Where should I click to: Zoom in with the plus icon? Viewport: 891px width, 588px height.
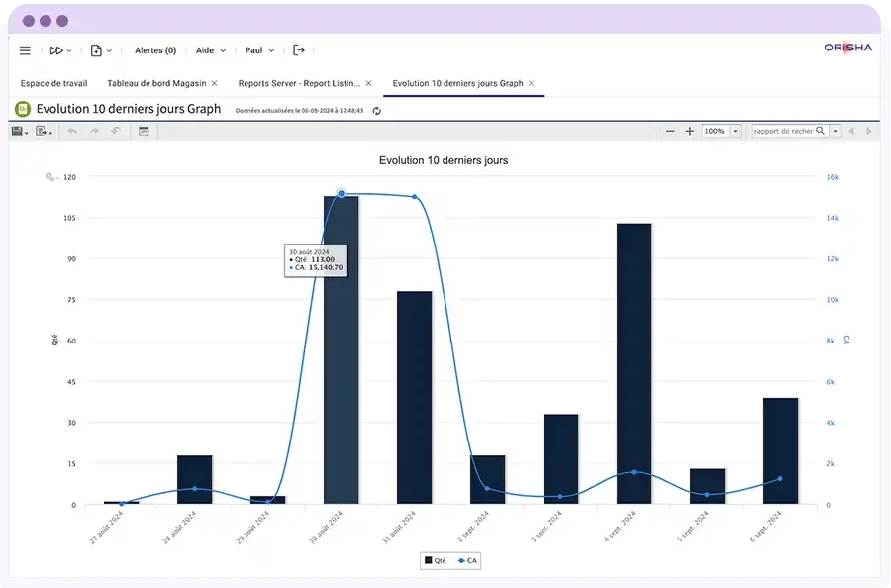coord(689,131)
